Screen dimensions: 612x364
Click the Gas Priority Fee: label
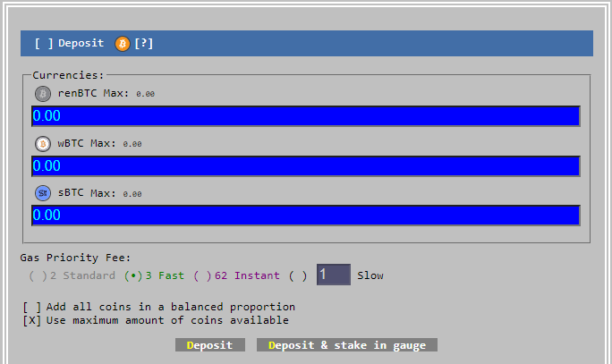[x=75, y=258]
